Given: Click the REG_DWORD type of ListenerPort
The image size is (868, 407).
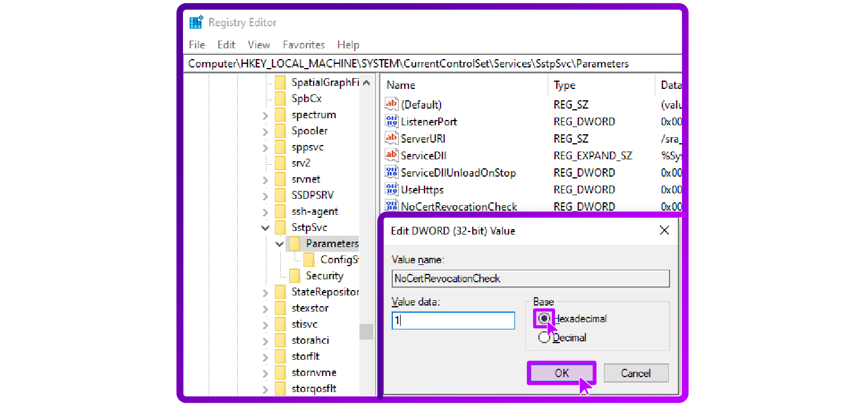Looking at the screenshot, I should tap(584, 121).
